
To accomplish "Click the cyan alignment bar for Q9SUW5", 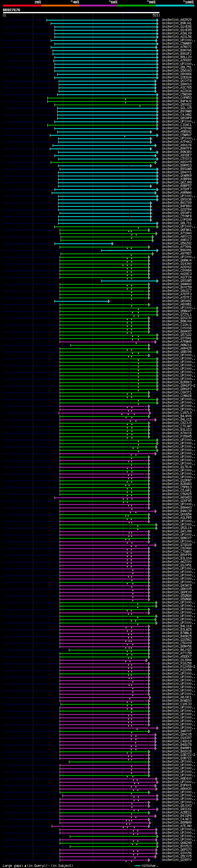I will tap(130, 280).
